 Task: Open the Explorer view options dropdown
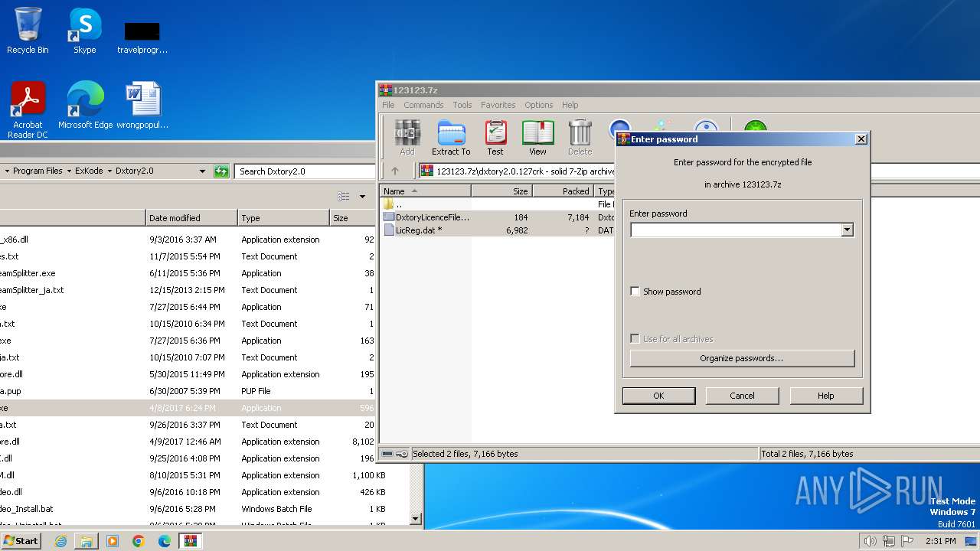click(362, 197)
